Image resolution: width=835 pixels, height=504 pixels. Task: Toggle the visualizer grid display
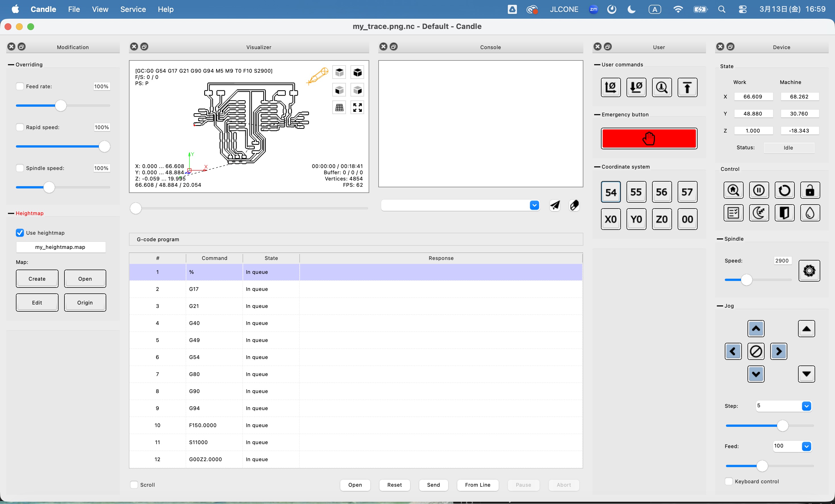(339, 107)
